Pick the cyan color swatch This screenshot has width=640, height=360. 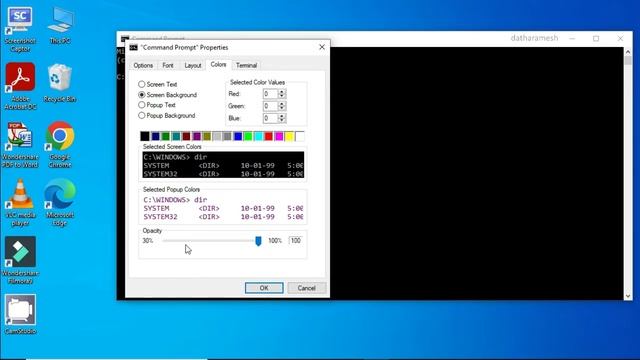pyautogui.click(x=258, y=136)
